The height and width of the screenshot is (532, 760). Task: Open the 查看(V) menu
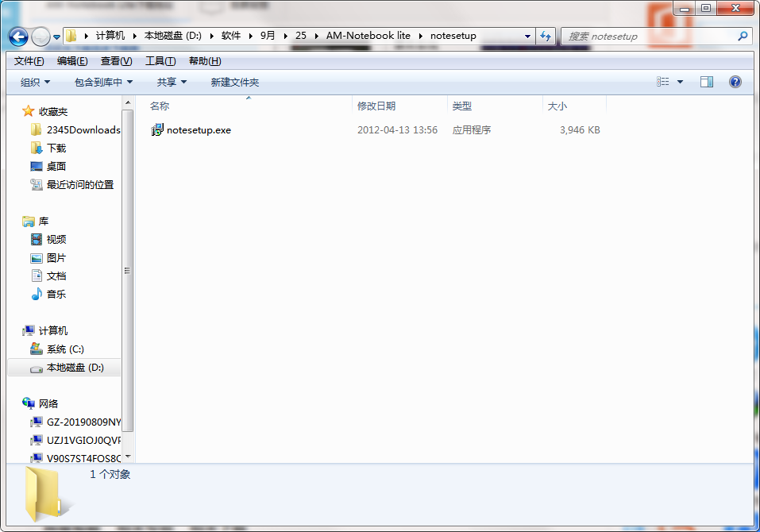(x=116, y=61)
